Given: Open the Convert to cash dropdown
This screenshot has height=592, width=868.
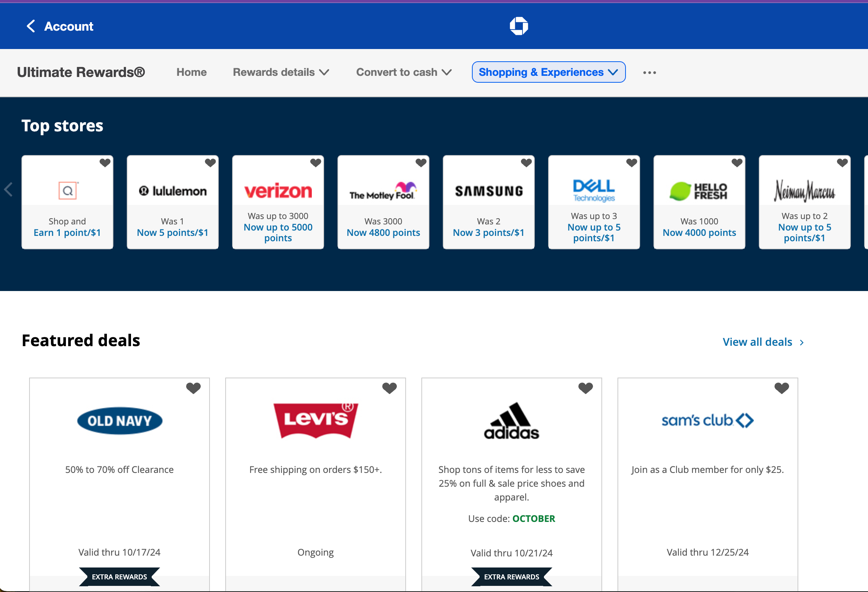Looking at the screenshot, I should coord(403,72).
